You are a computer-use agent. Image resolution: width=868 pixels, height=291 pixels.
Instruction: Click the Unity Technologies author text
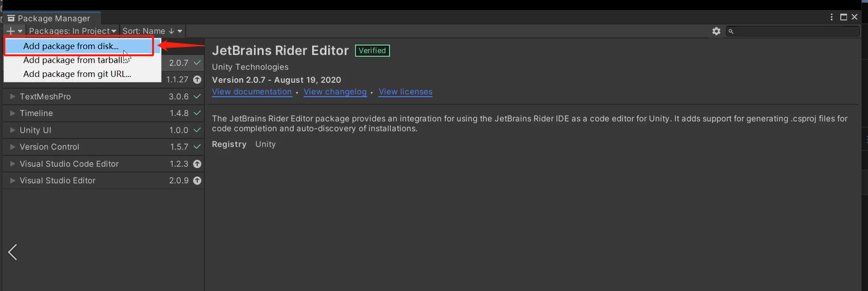pyautogui.click(x=250, y=67)
